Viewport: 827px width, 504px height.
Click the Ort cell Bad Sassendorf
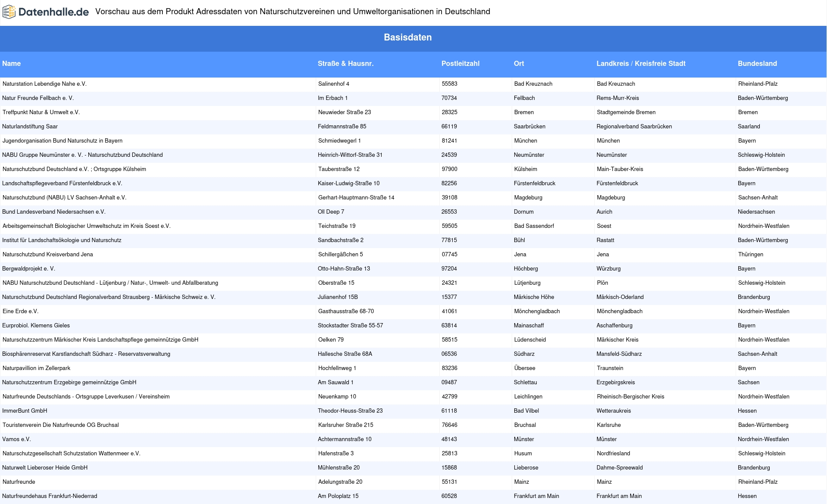coord(534,226)
